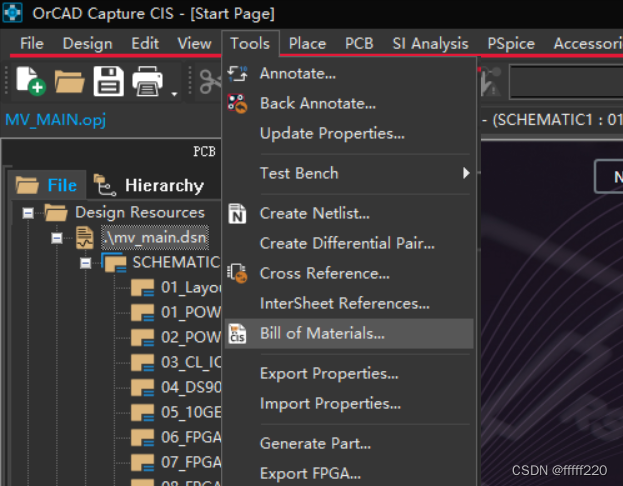Select the MV_MAIN.opj project tab
The image size is (623, 486).
56,120
